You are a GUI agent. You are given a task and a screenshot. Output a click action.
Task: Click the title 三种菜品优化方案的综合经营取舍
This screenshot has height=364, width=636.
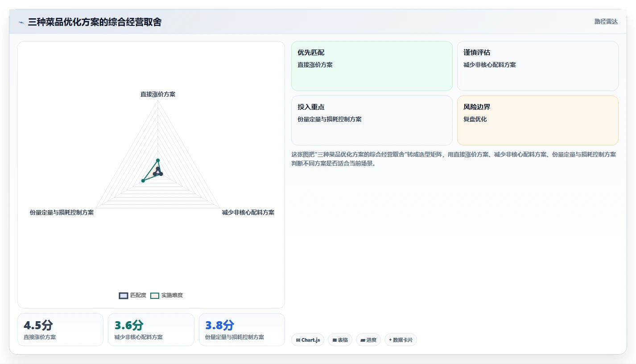pos(95,22)
